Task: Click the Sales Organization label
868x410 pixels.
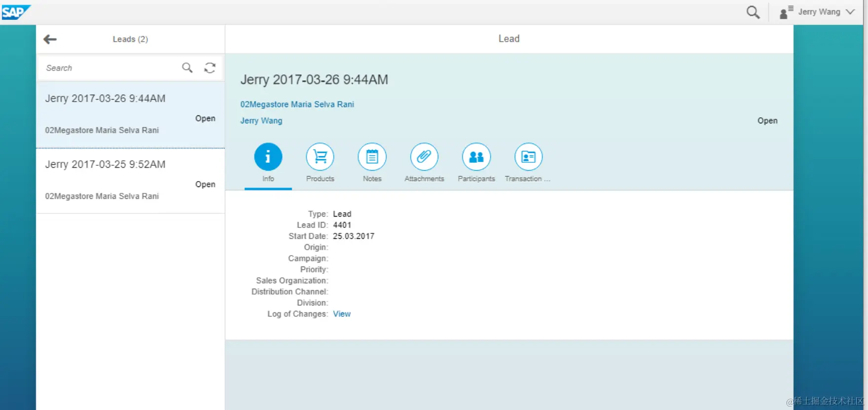Action: [x=292, y=281]
